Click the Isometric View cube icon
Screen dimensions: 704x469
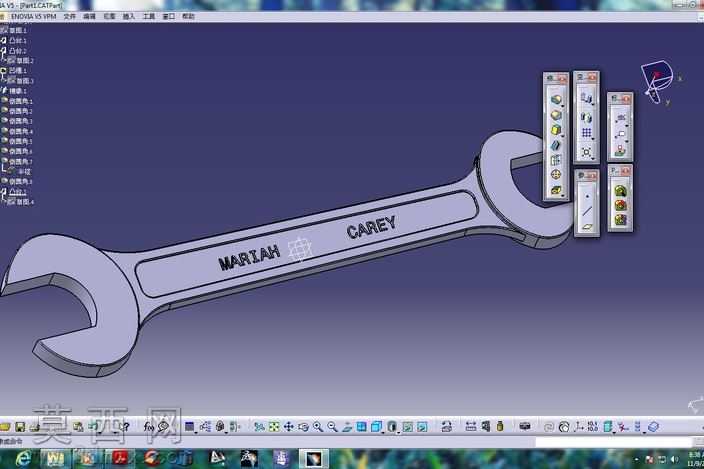coord(376,426)
